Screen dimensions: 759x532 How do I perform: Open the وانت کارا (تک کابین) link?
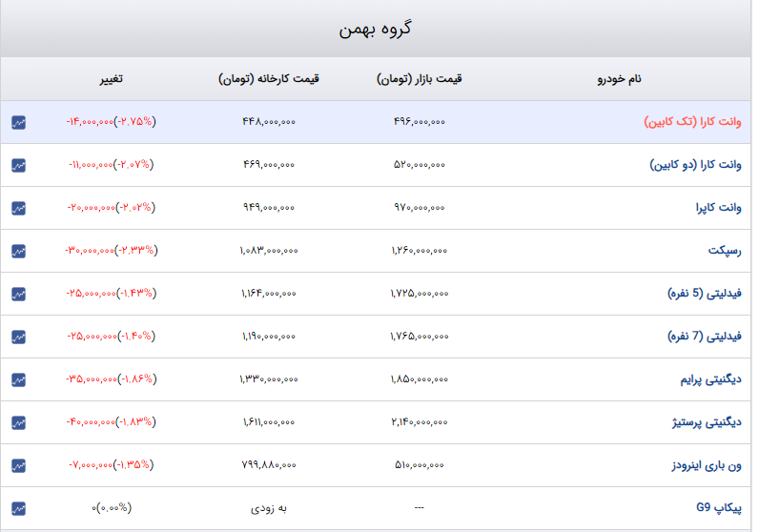(x=692, y=121)
